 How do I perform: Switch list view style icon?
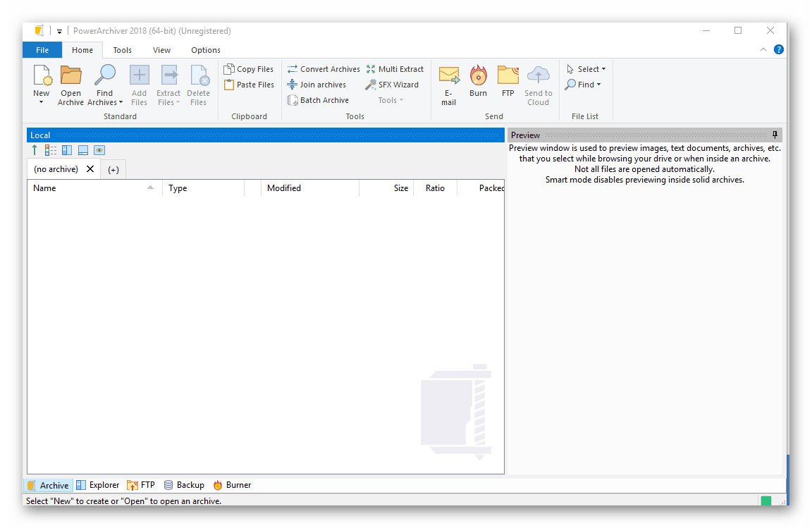[x=51, y=150]
